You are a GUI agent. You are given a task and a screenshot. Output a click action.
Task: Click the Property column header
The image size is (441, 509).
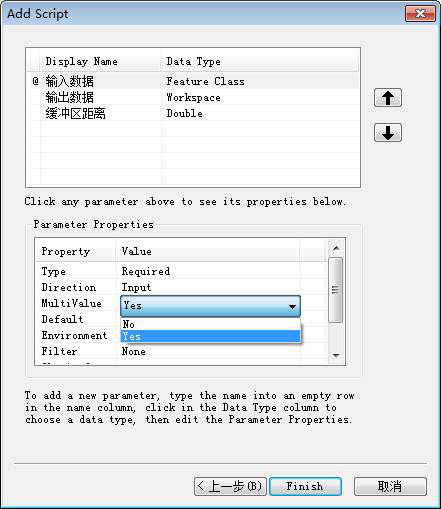[x=76, y=251]
